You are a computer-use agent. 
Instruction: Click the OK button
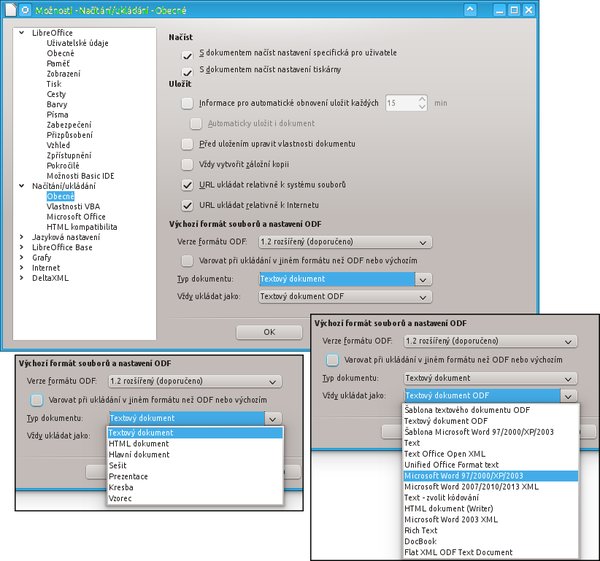pos(269,332)
